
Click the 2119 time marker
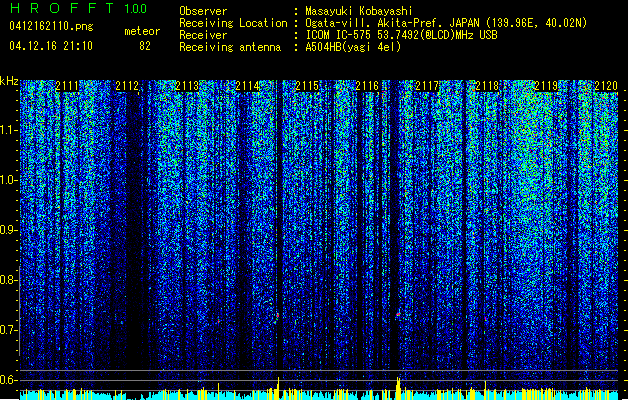(x=546, y=86)
